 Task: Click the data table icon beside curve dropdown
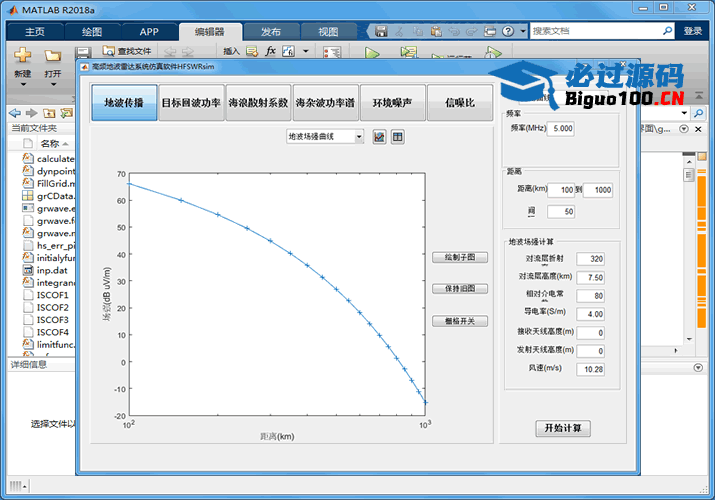click(x=398, y=137)
